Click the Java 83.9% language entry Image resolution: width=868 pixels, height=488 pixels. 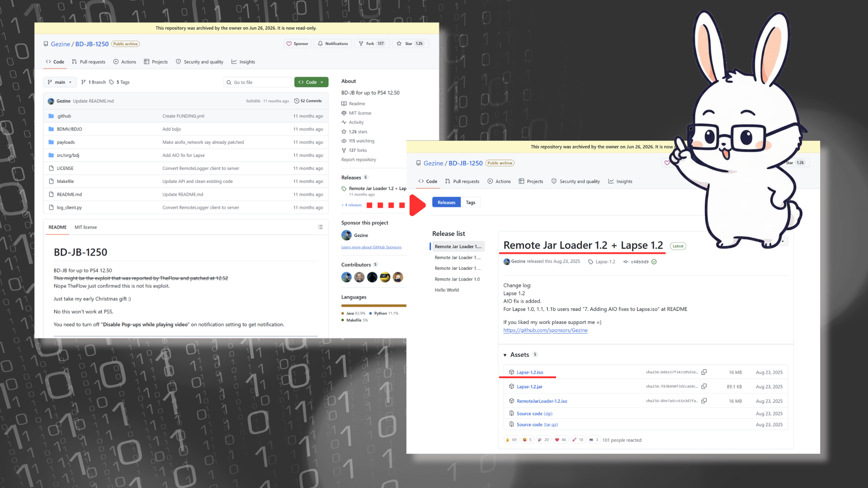pyautogui.click(x=354, y=314)
